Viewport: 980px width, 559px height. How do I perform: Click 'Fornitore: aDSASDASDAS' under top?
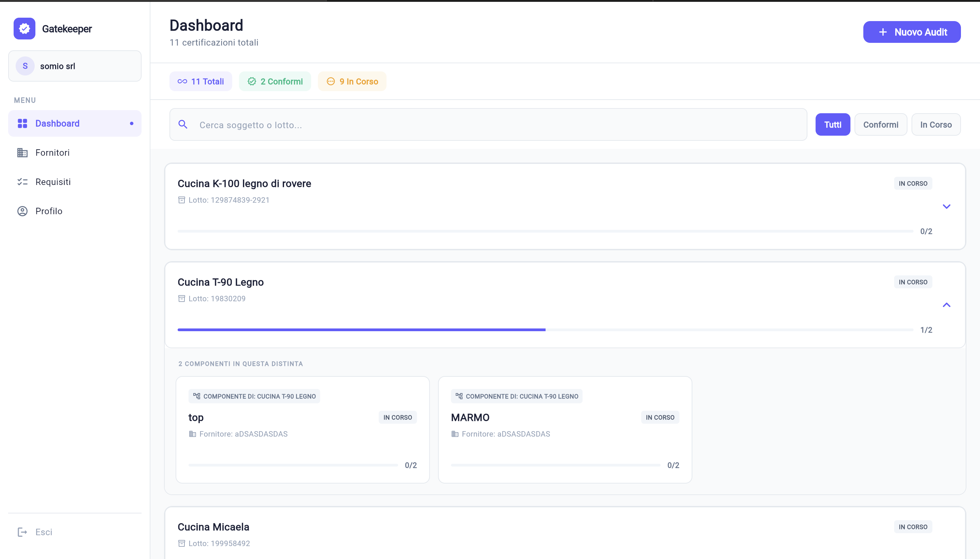pos(244,434)
